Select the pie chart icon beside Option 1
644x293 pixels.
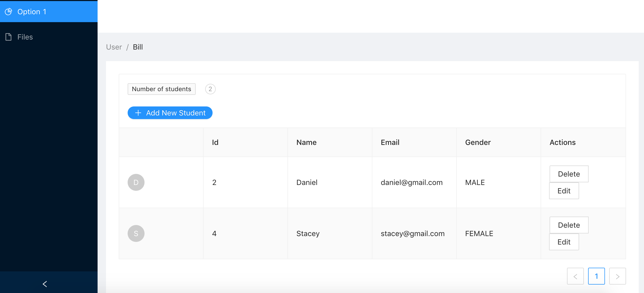click(8, 11)
